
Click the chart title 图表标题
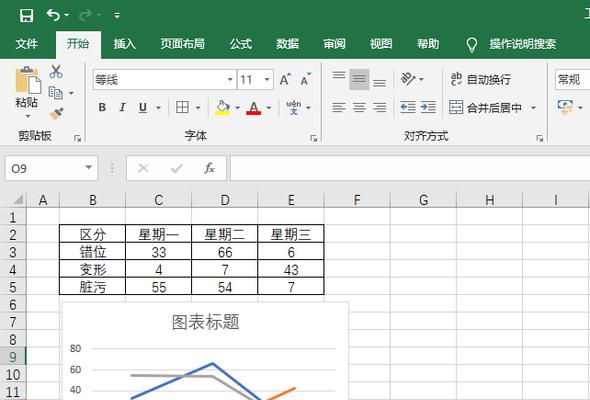pos(205,322)
